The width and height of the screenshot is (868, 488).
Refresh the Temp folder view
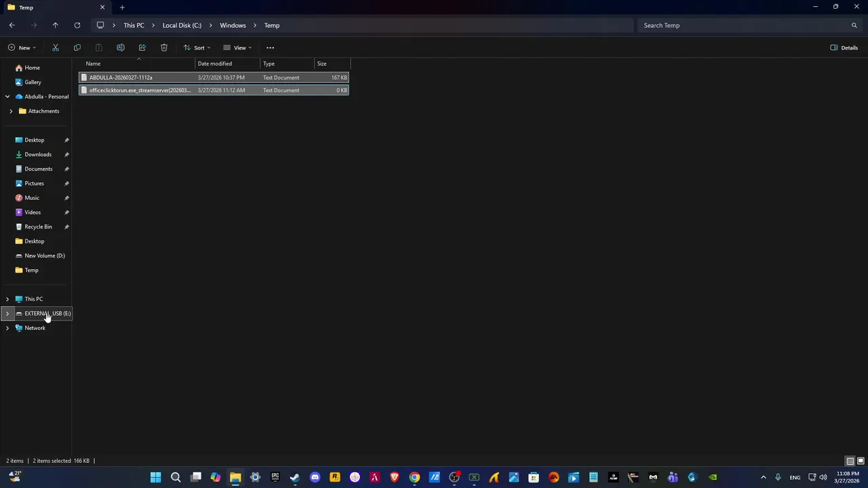pyautogui.click(x=77, y=25)
